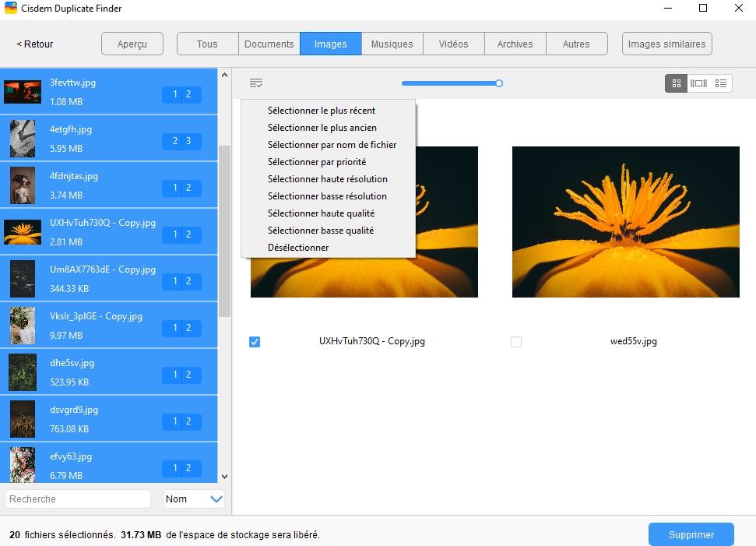The width and height of the screenshot is (756, 546).
Task: Choose Sélectionner le plus récent
Action: coord(321,111)
